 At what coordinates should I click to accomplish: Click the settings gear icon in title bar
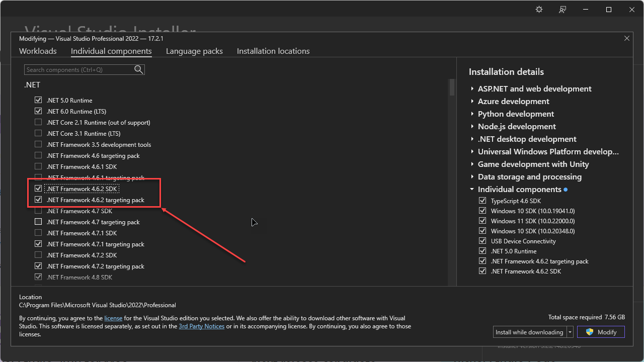(539, 10)
